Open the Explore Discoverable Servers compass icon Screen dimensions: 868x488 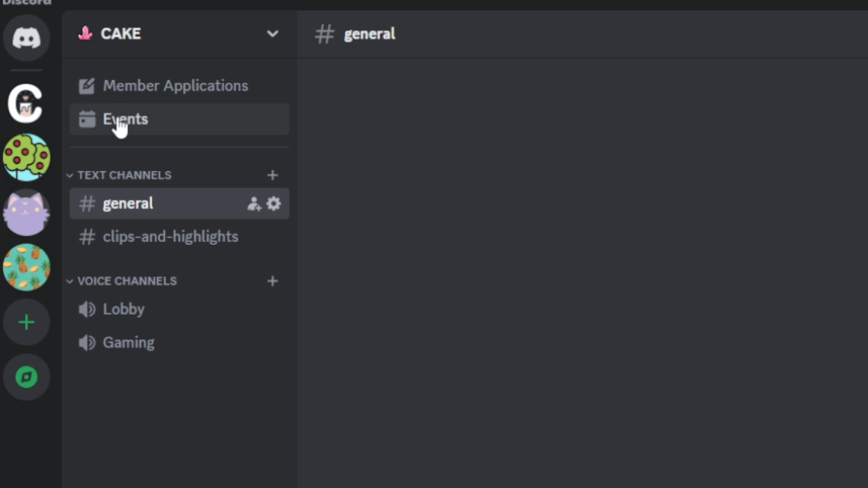coord(26,376)
